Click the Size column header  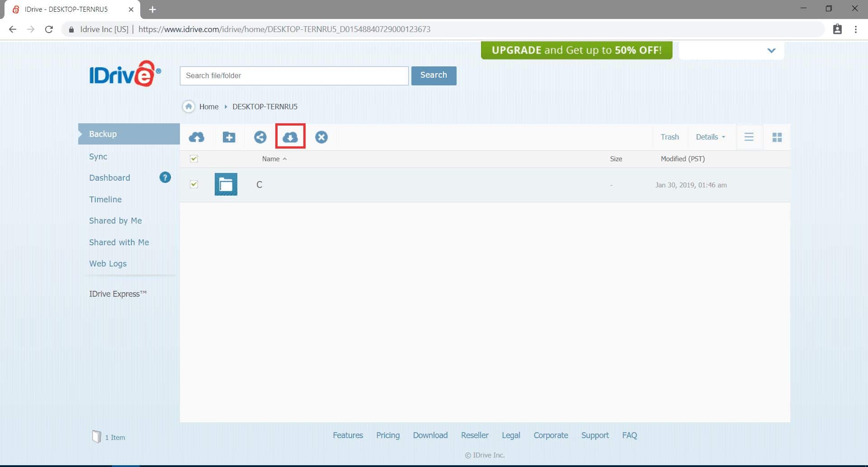616,159
